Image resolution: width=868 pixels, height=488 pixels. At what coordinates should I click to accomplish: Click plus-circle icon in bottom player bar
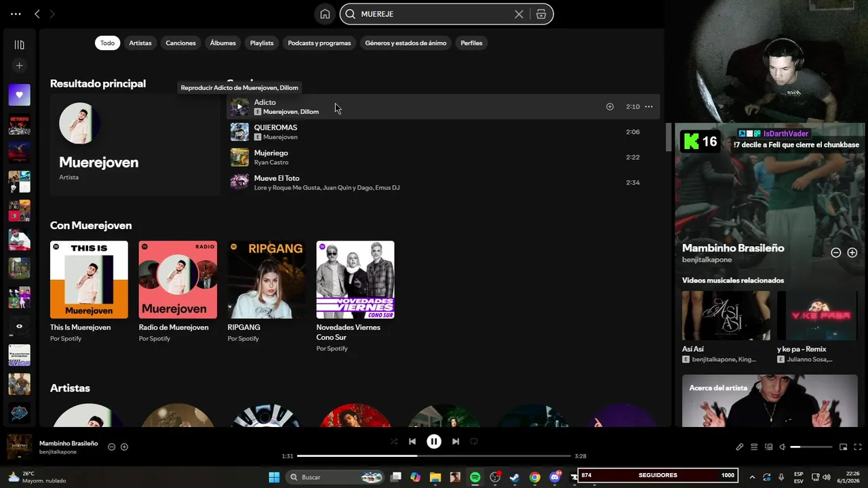(x=124, y=447)
